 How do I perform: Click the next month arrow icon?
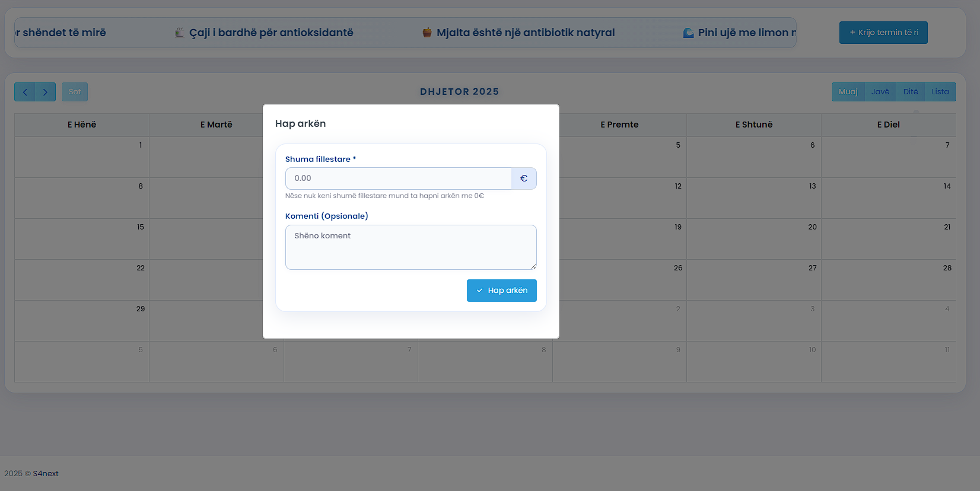coord(45,92)
